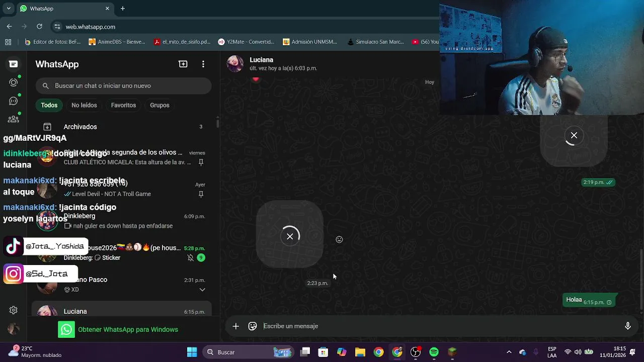
Task: Open a new browser tab
Action: 123,9
